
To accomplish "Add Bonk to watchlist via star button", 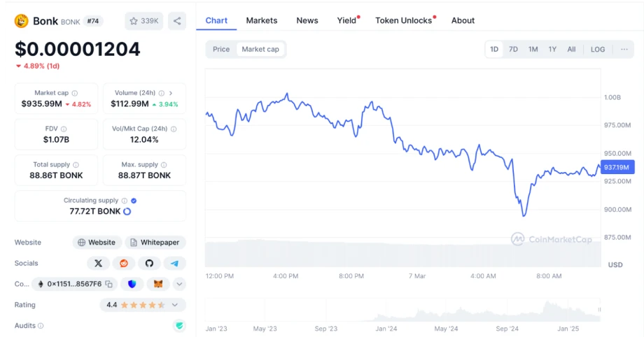I will (143, 21).
